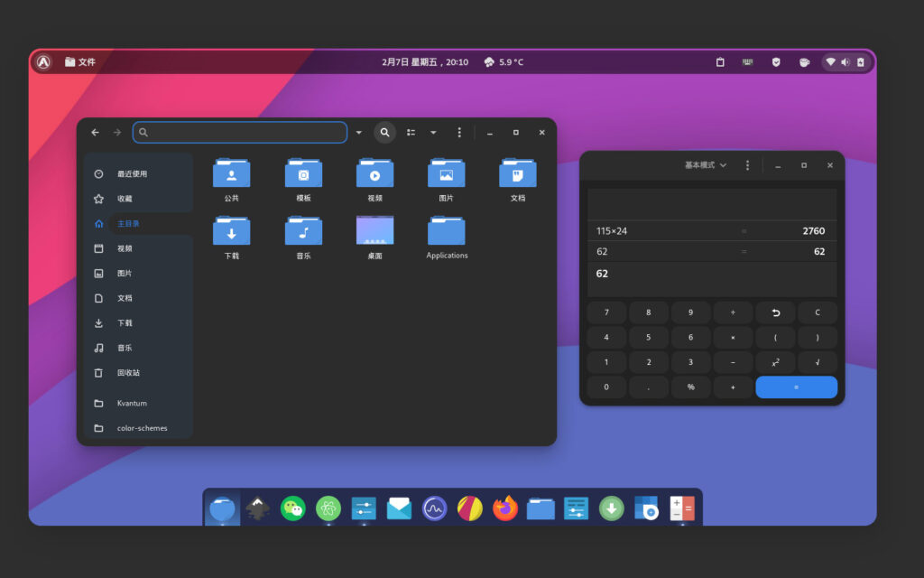Toggle the file manager search button

coord(384,133)
